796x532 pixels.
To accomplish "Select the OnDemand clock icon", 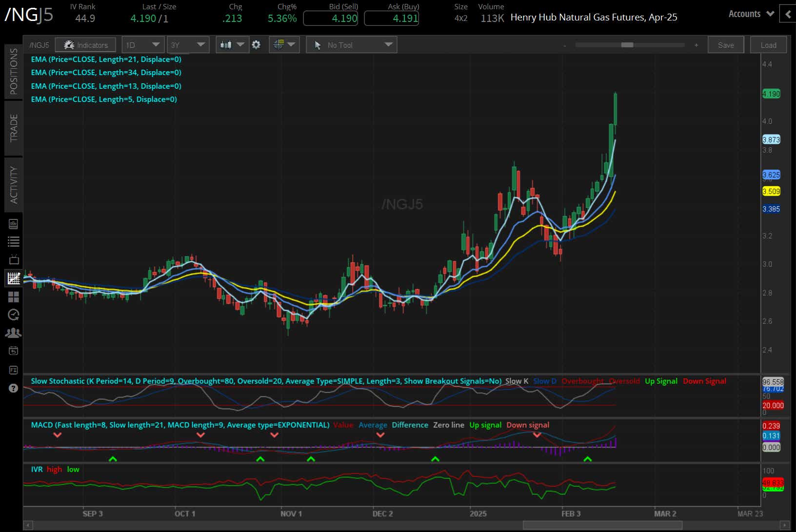I will pyautogui.click(x=13, y=315).
